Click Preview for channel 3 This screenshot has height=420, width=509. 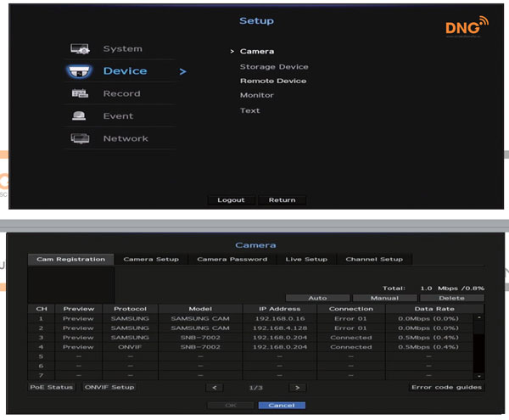pyautogui.click(x=78, y=337)
